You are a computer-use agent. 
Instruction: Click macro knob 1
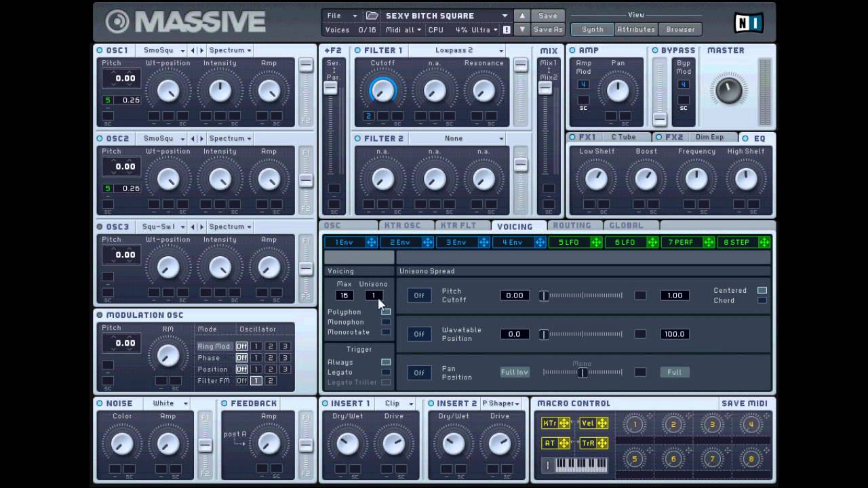[635, 425]
